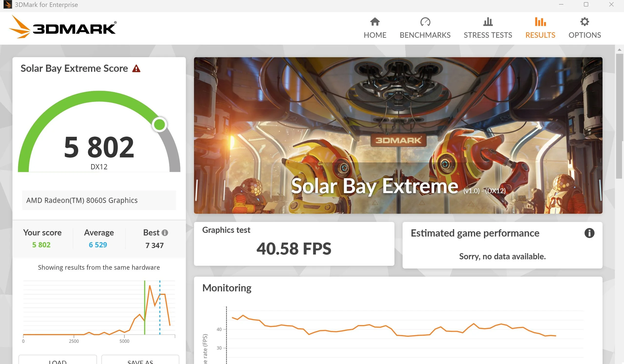Open Benchmarks via speedometer icon

coord(425,22)
